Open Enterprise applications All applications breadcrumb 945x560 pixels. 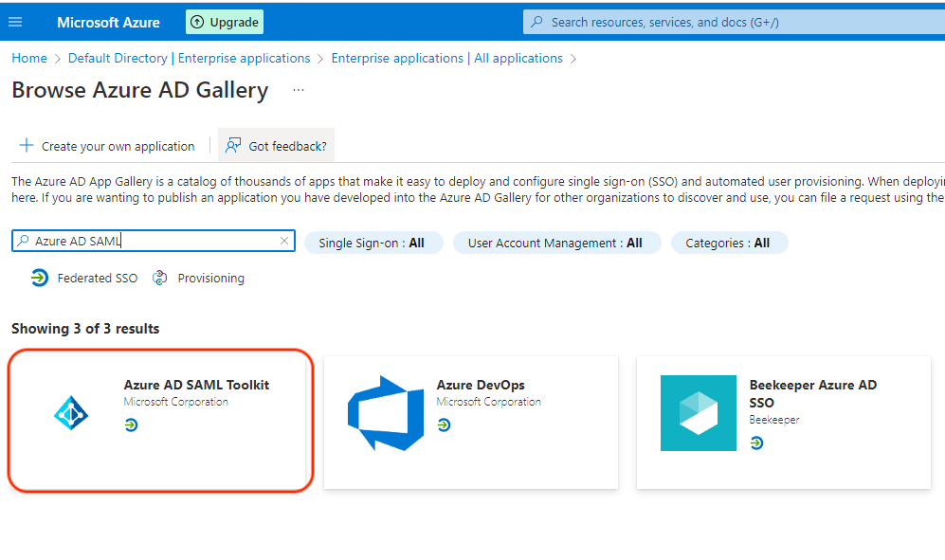446,58
